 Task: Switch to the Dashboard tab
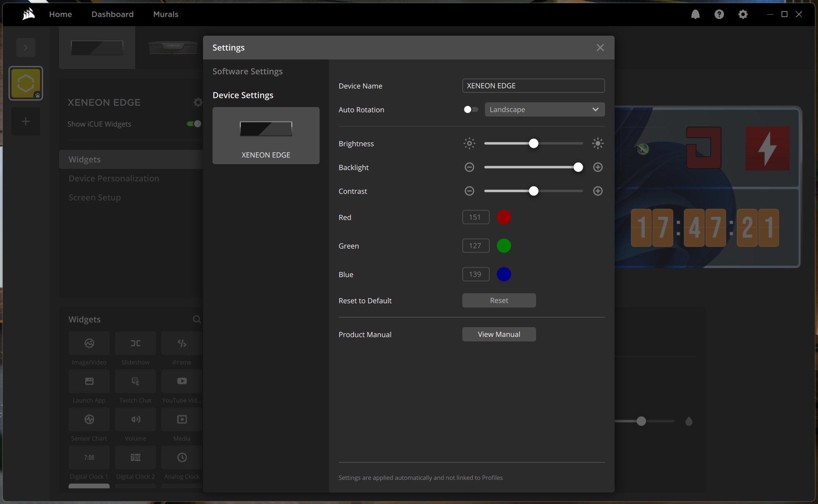[113, 14]
